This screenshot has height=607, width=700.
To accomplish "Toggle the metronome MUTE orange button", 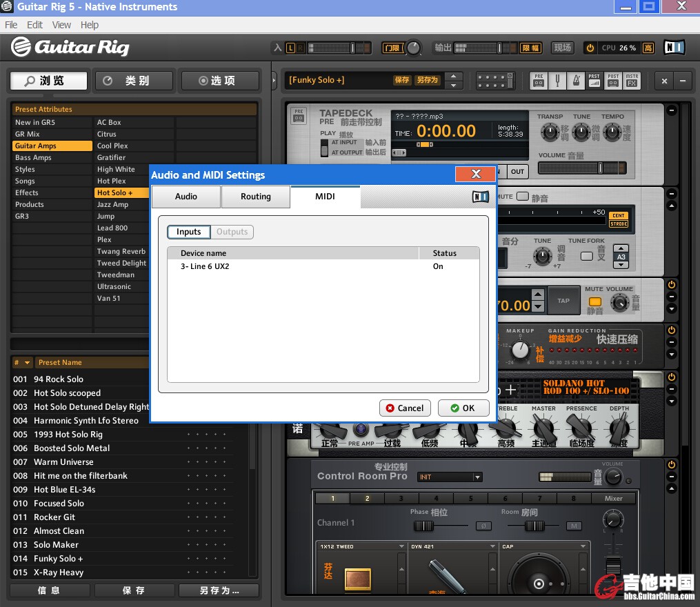I will pyautogui.click(x=594, y=302).
